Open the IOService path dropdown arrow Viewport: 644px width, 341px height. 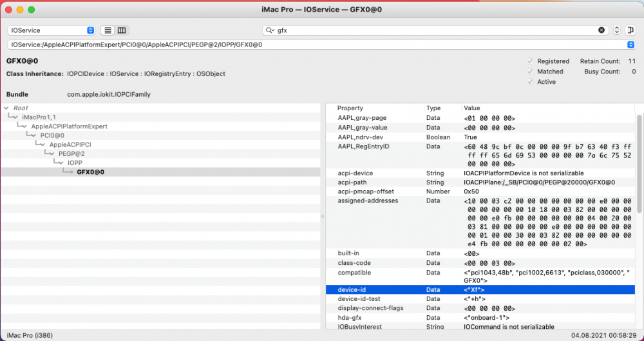(631, 44)
